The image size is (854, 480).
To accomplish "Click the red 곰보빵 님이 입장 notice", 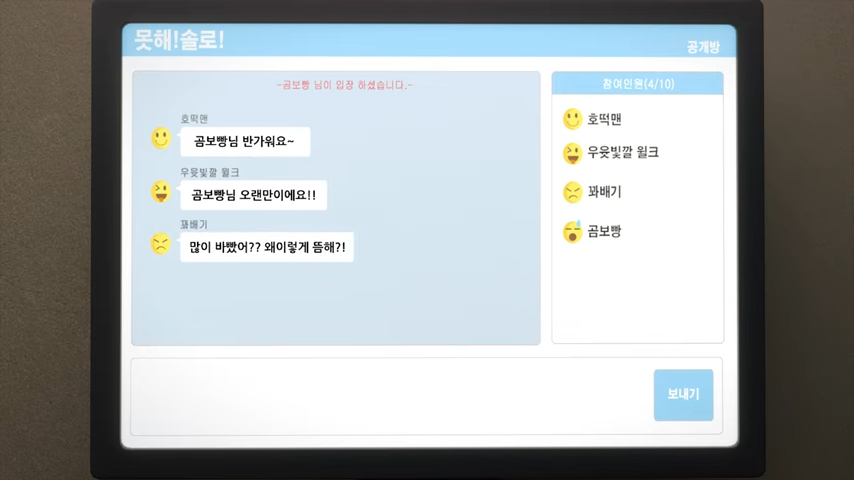I will pos(345,85).
